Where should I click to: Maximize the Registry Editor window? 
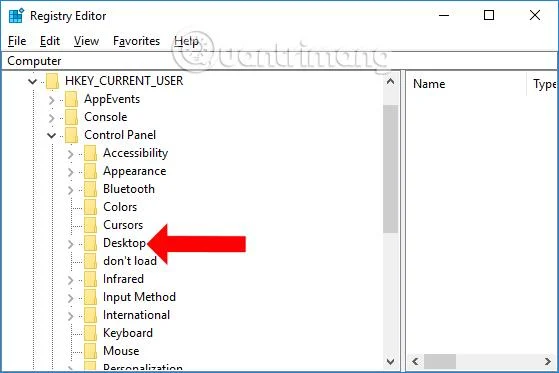pos(489,15)
